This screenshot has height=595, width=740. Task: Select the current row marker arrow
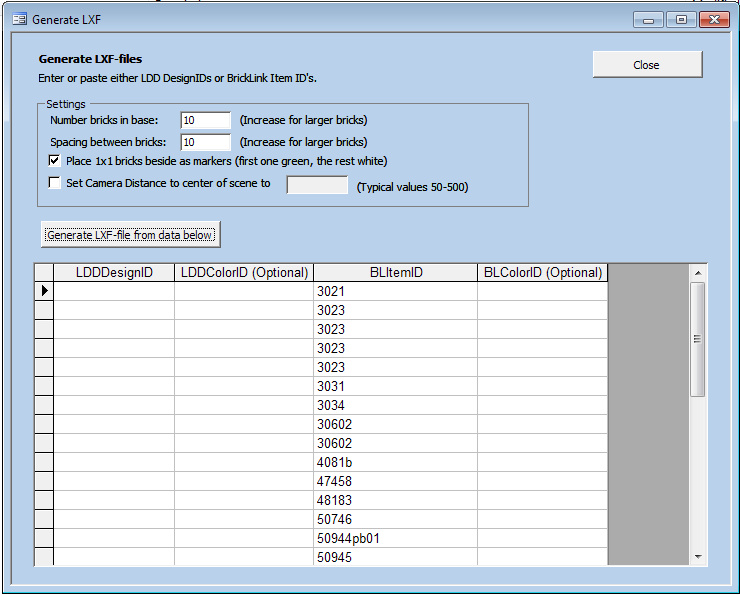click(x=44, y=291)
